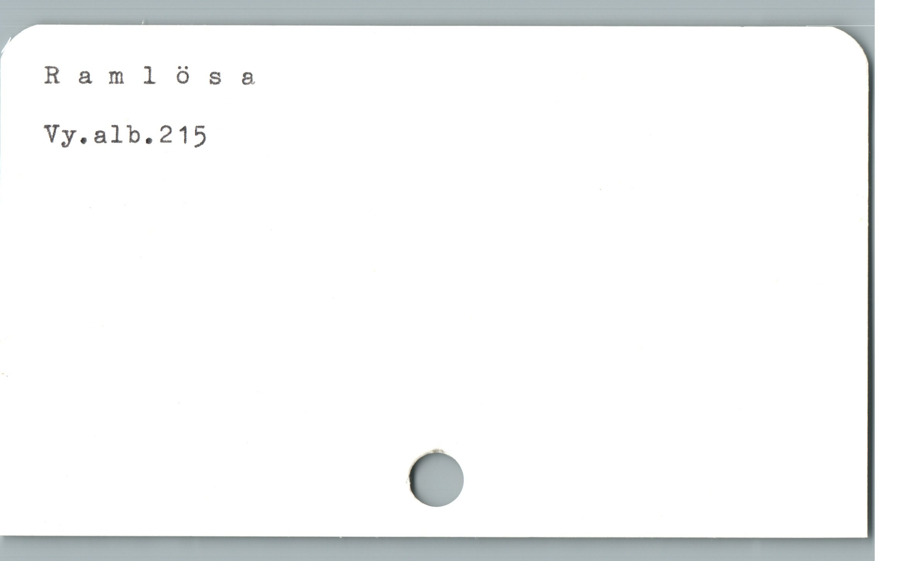Screen dimensions: 924x561
Task: Click the letter s in Ramlösa
Action: 215,78
